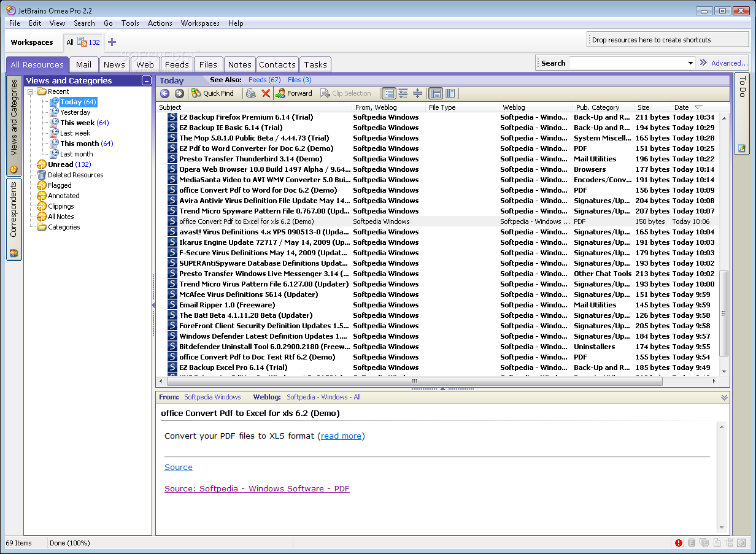Open Deleted Resources view
This screenshot has width=756, height=554.
coord(75,175)
